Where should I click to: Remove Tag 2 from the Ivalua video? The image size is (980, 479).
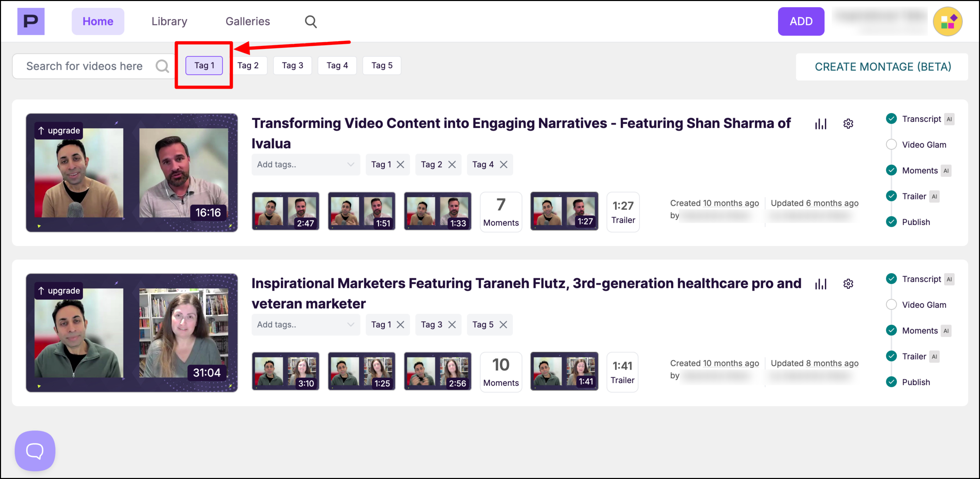point(452,165)
